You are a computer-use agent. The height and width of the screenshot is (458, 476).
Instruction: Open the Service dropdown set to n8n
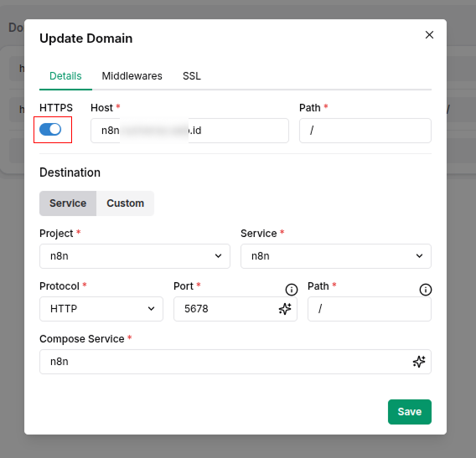click(336, 256)
